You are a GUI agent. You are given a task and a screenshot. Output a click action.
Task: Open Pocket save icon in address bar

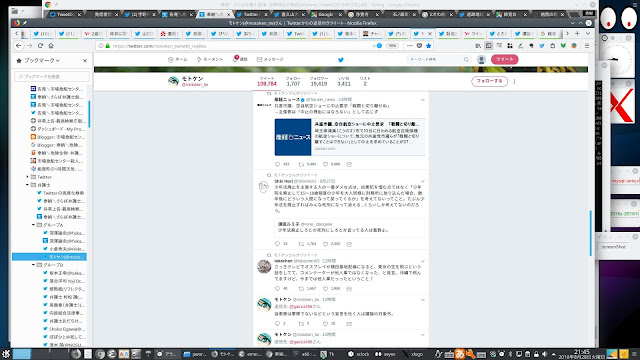coord(419,46)
